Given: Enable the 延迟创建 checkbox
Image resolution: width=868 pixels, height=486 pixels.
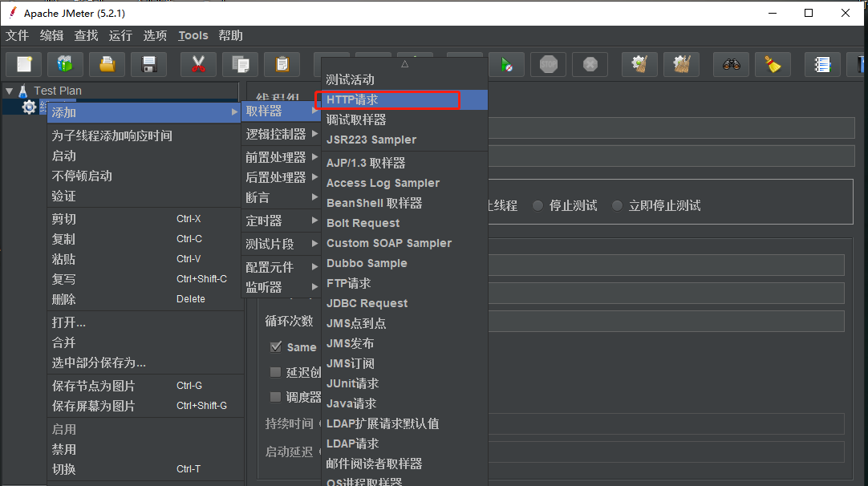Looking at the screenshot, I should pos(275,372).
